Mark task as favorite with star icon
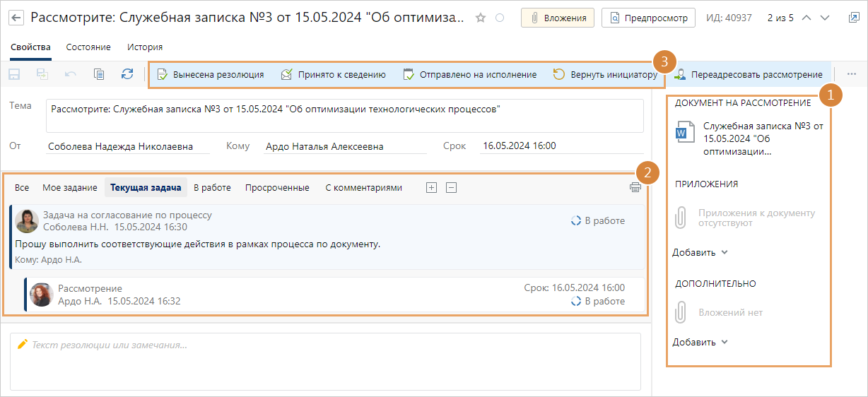Screen dimensions: 868x397 tap(481, 18)
